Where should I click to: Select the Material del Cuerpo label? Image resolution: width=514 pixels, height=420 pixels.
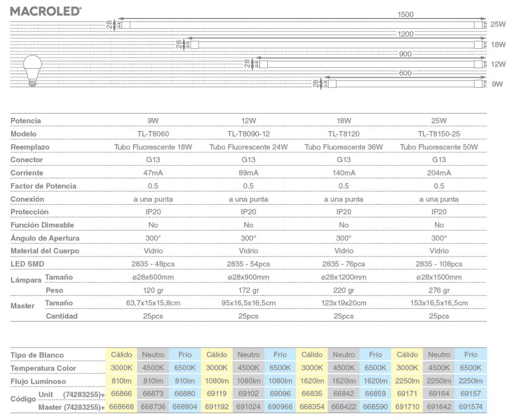(45, 251)
